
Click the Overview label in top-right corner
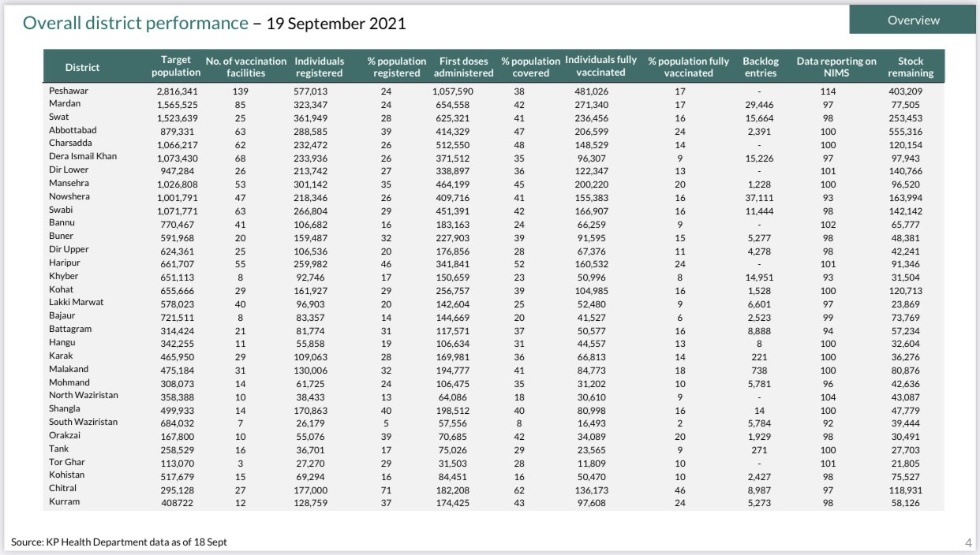(x=913, y=20)
